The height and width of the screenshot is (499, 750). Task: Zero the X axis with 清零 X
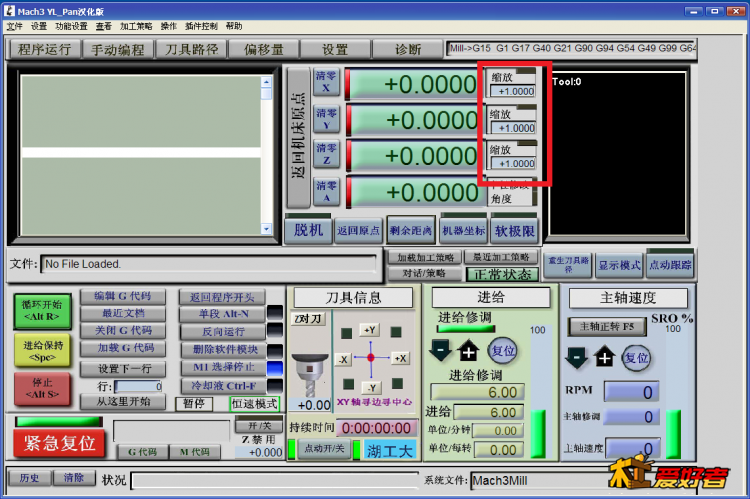[x=326, y=82]
